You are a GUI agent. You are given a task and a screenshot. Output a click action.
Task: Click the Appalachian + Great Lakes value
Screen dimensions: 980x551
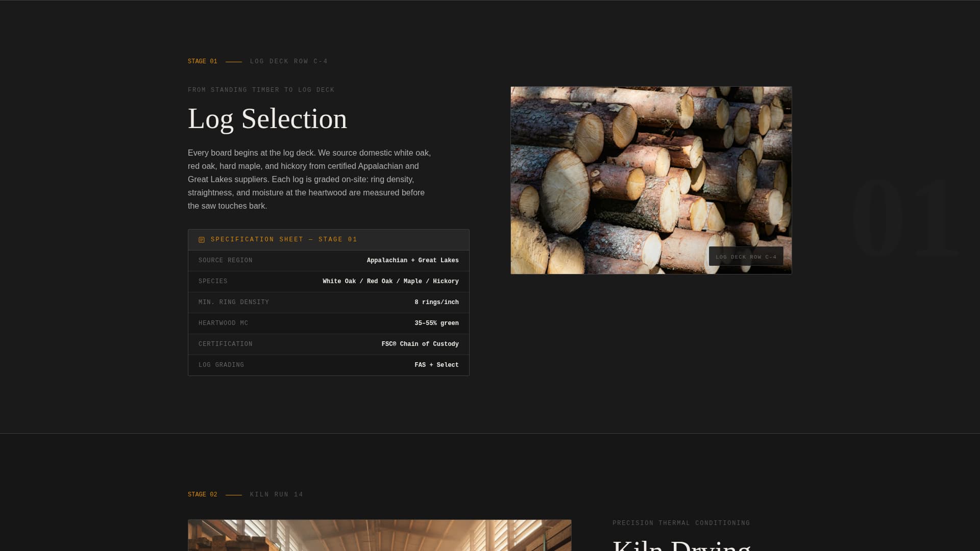[412, 260]
